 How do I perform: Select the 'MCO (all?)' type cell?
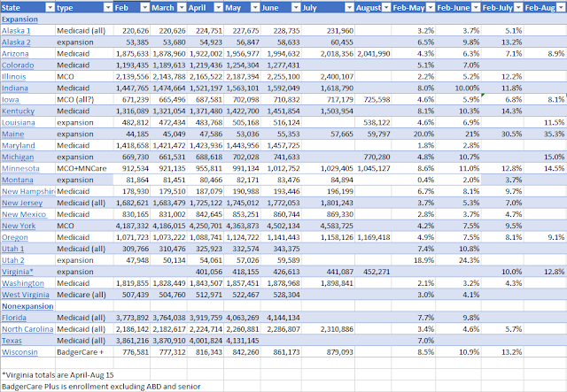84,100
